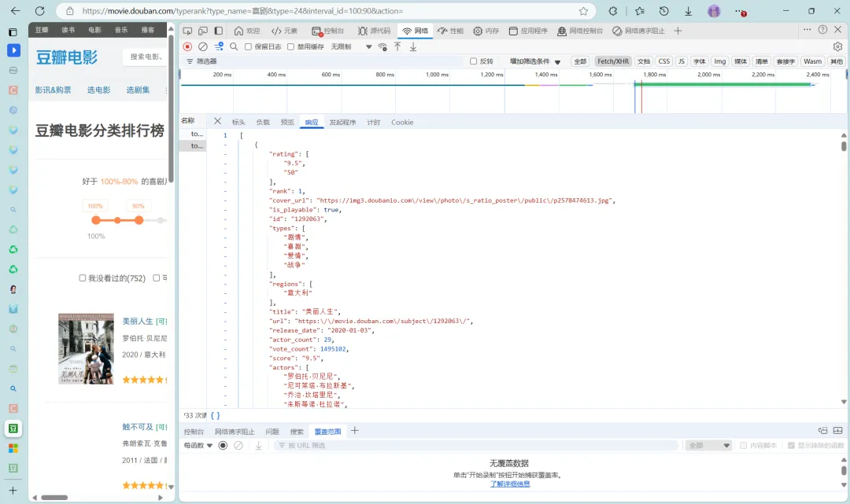Select the Cookie request tab

tap(402, 123)
